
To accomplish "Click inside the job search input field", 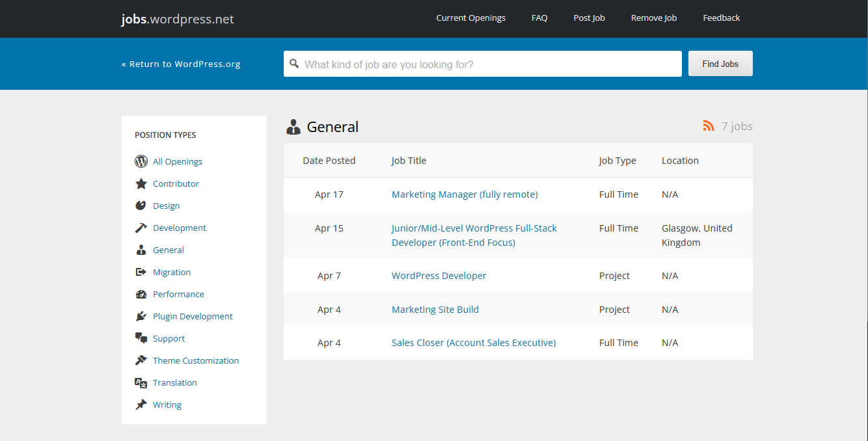I will pyautogui.click(x=481, y=64).
